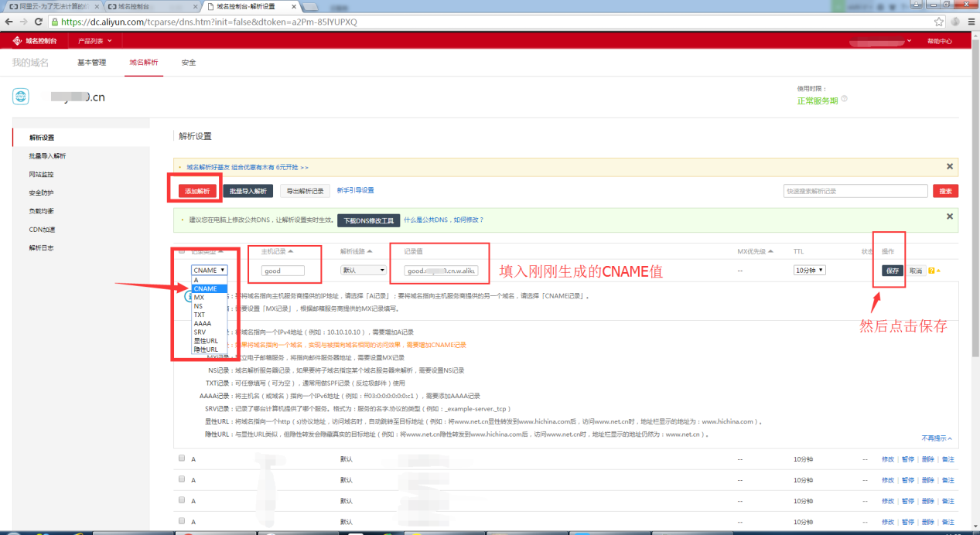The height and width of the screenshot is (535, 980).
Task: Open the TTL 10-minute dropdown
Action: point(809,271)
